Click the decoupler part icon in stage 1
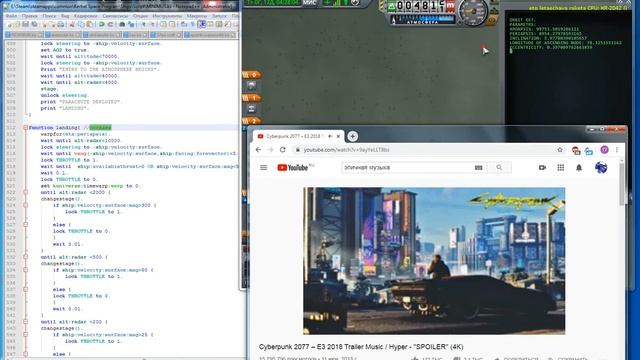Viewport: 640px width, 360px height. 251,109
